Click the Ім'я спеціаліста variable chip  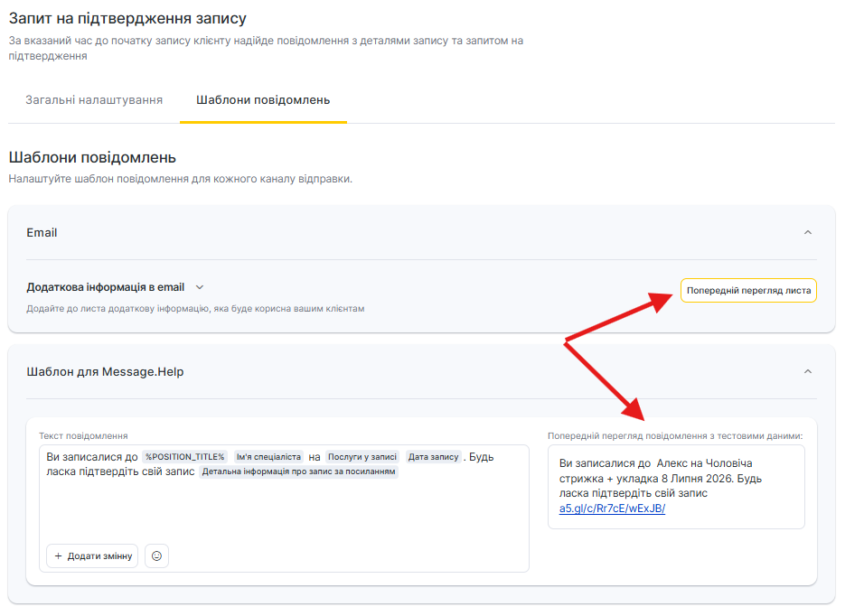268,457
